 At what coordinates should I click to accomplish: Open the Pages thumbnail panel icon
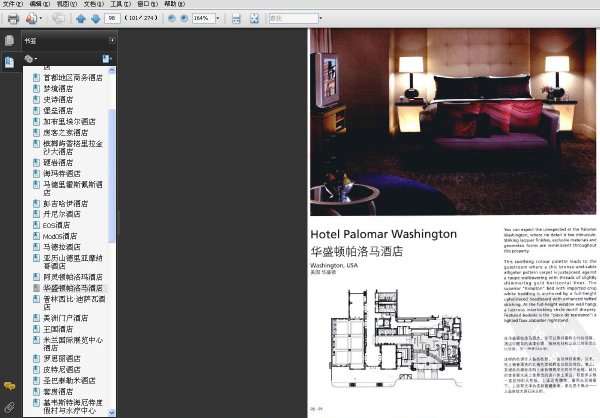tap(10, 40)
